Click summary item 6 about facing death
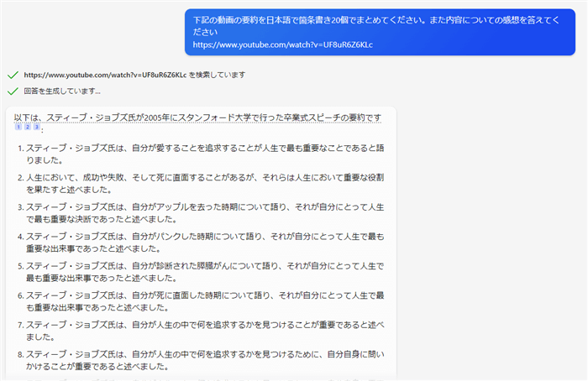The height and width of the screenshot is (381, 588). [x=205, y=301]
